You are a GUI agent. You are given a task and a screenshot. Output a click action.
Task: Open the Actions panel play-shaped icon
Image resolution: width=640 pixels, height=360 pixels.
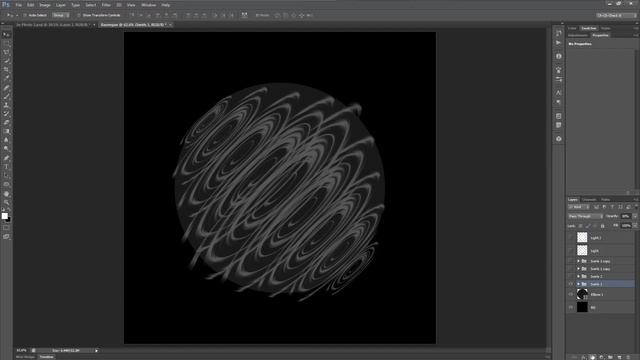[558, 42]
